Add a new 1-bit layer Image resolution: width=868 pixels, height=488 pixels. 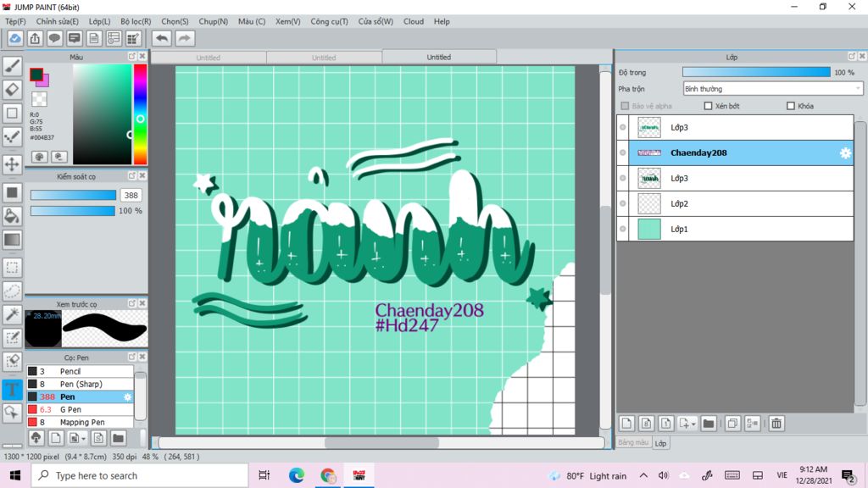[666, 424]
